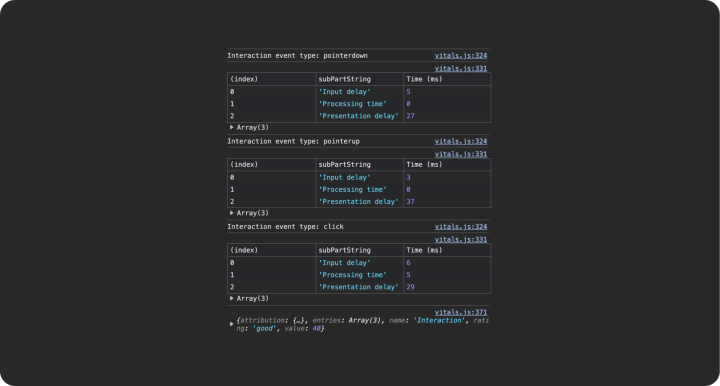The width and height of the screenshot is (720, 386).
Task: Sort pointerdown table by Time (ms) header
Action: point(447,79)
